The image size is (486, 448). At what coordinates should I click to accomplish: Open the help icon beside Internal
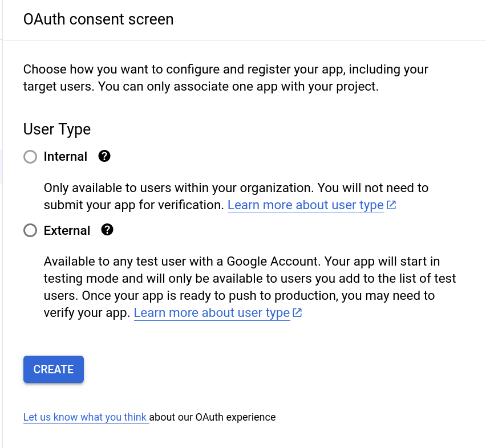click(x=104, y=156)
